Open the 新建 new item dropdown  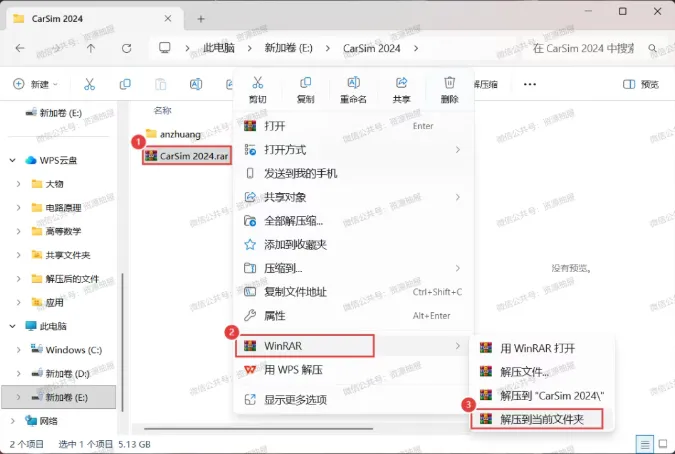pos(36,84)
